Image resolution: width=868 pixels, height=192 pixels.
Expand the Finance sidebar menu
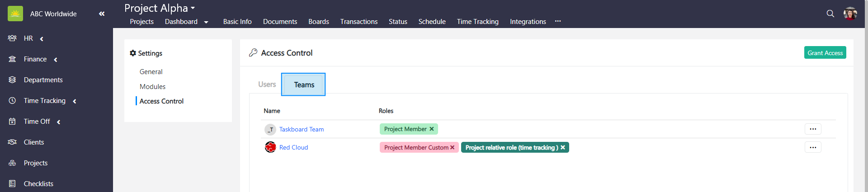(56, 60)
